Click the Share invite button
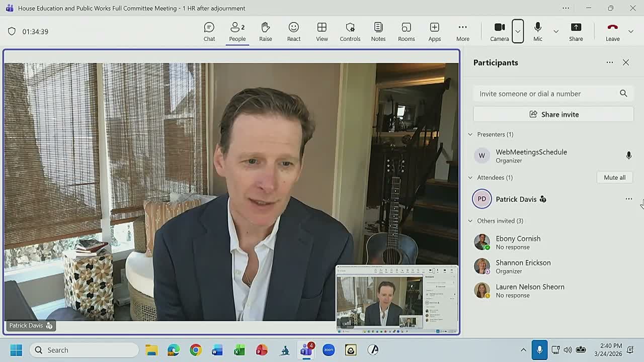This screenshot has width=644, height=362. [553, 114]
